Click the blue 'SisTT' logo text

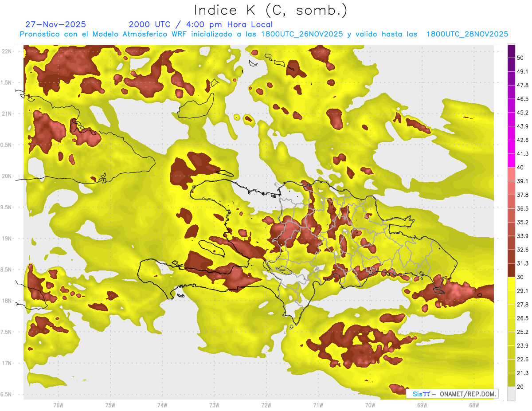421,394
